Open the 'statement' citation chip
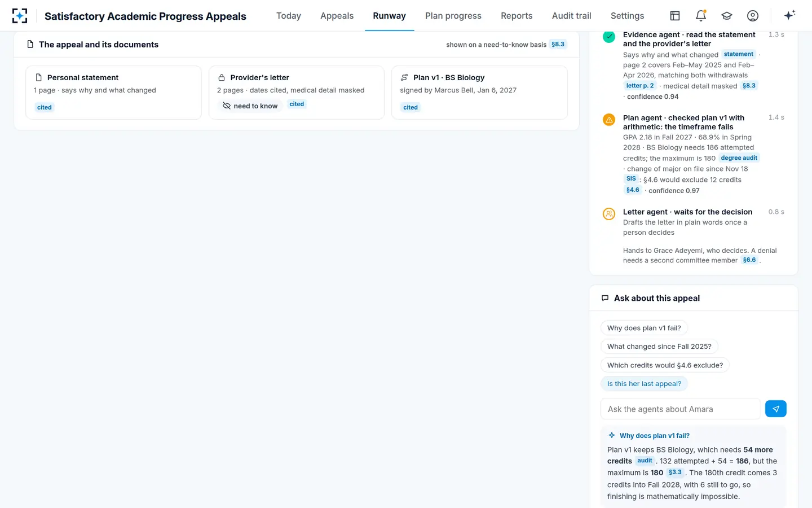 pos(739,54)
